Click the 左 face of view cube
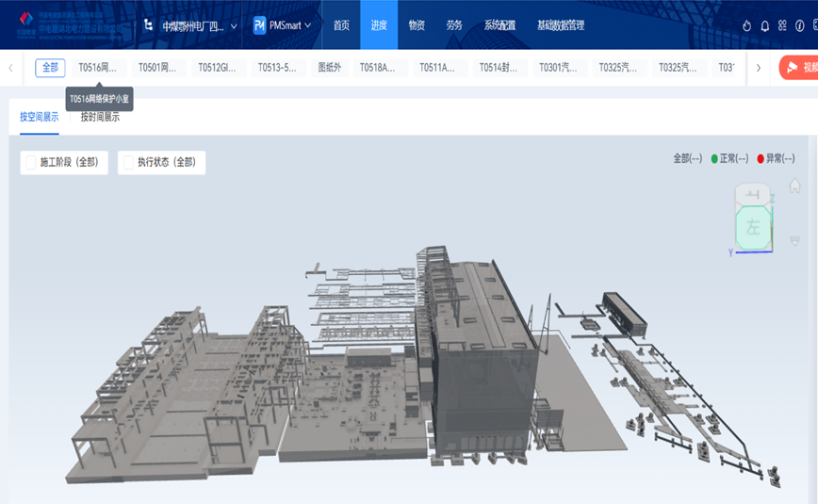 [752, 227]
